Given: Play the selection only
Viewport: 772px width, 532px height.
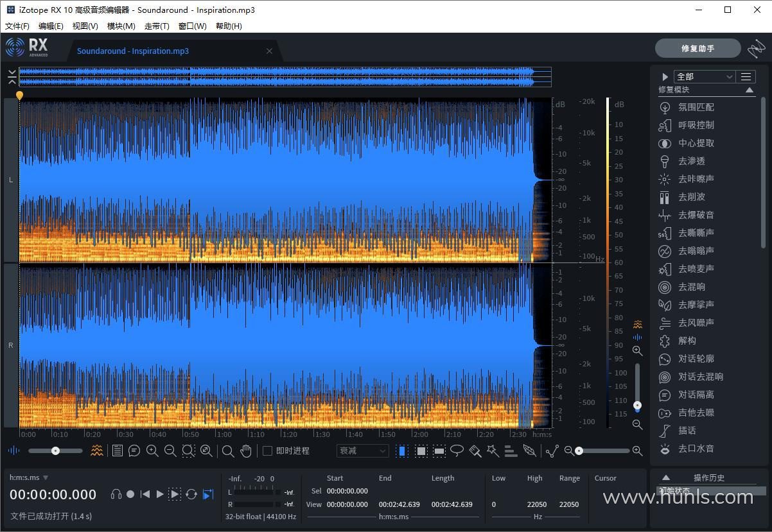Looking at the screenshot, I should (x=175, y=493).
